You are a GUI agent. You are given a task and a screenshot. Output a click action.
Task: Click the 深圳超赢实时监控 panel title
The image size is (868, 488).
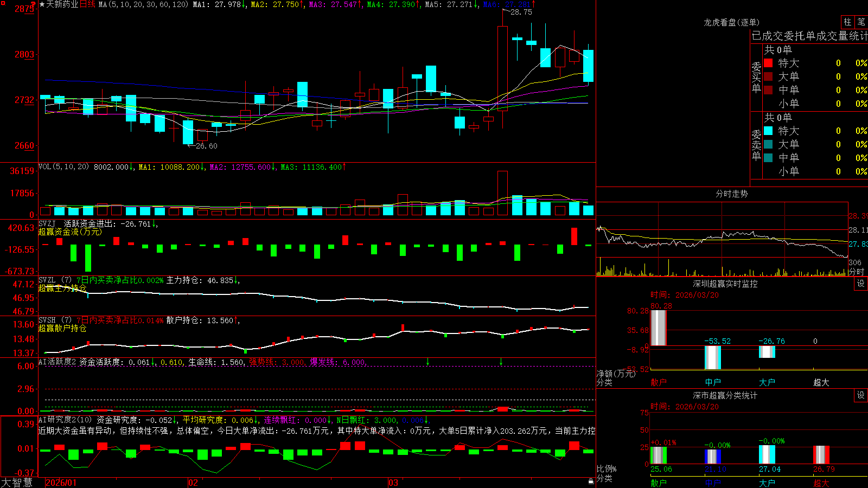tap(725, 284)
